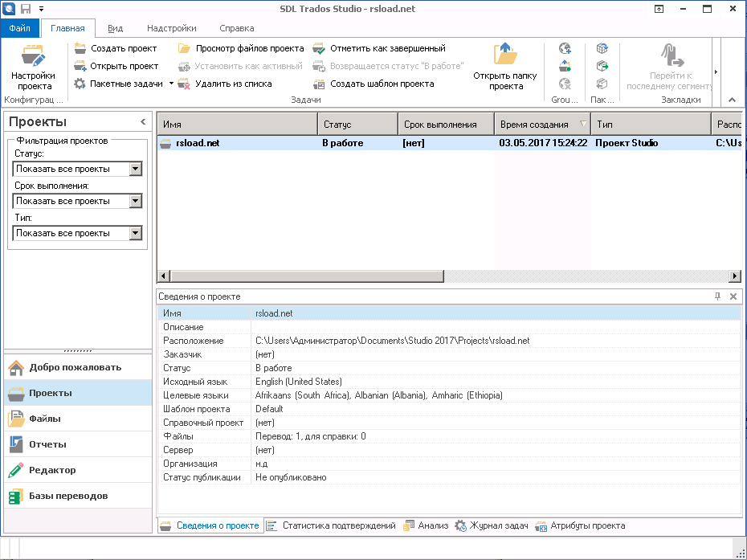Click Открыть проект in ribbon
Image resolution: width=747 pixels, height=560 pixels.
[116, 66]
